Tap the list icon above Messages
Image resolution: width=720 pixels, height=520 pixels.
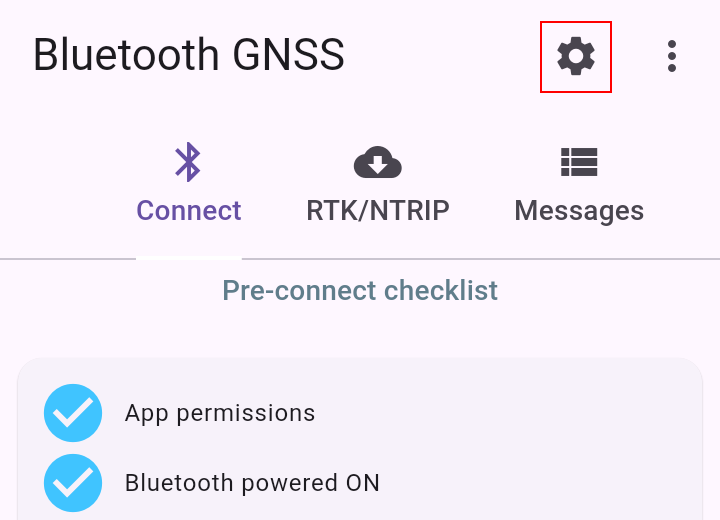[x=579, y=162]
